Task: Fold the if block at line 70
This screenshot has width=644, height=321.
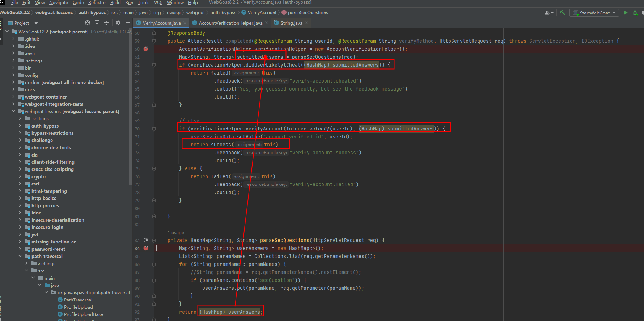Action: (154, 129)
